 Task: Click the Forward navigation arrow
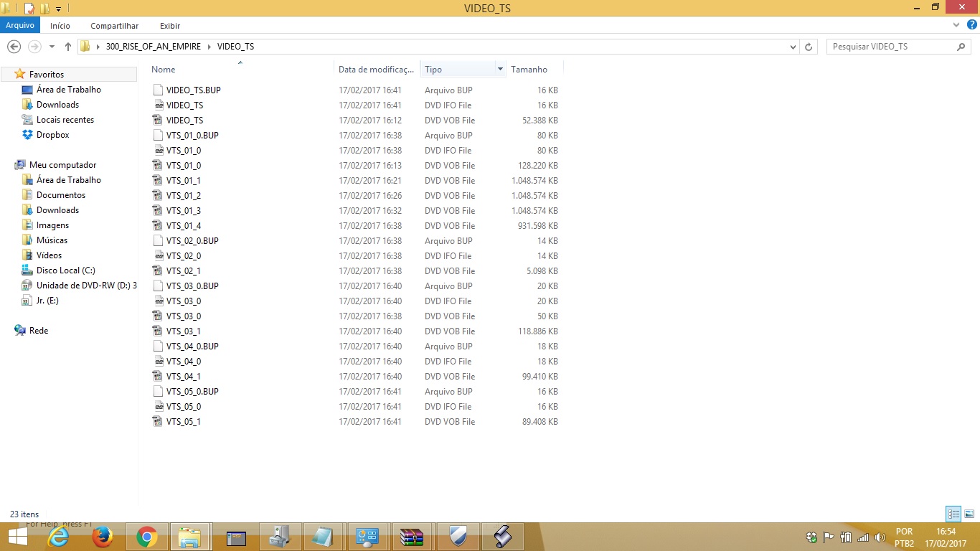coord(34,47)
